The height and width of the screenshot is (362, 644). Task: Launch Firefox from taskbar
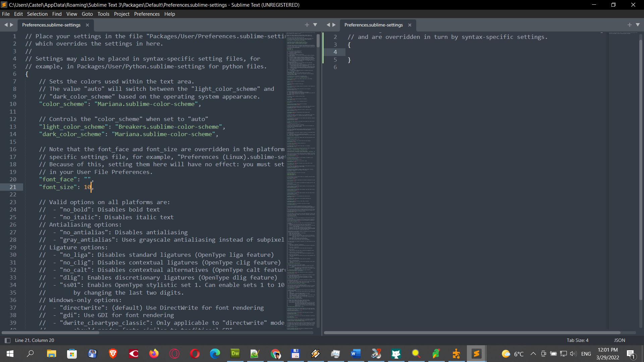click(x=154, y=354)
